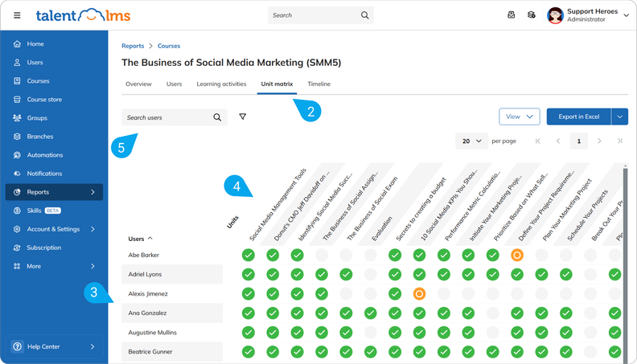Open the messages inbox icon
Viewport: 637px width, 364px height.
click(x=511, y=14)
